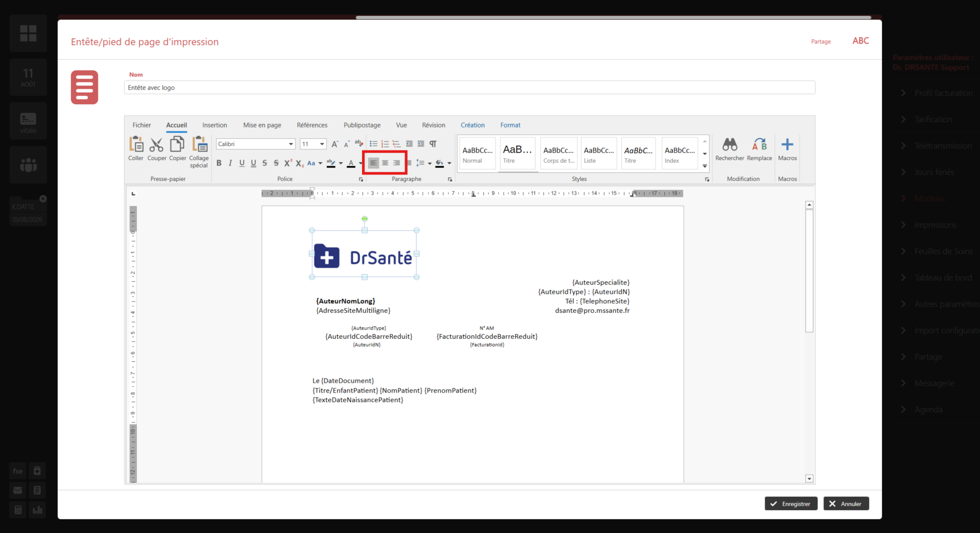Switch to the Publipostage tab

[x=362, y=125]
